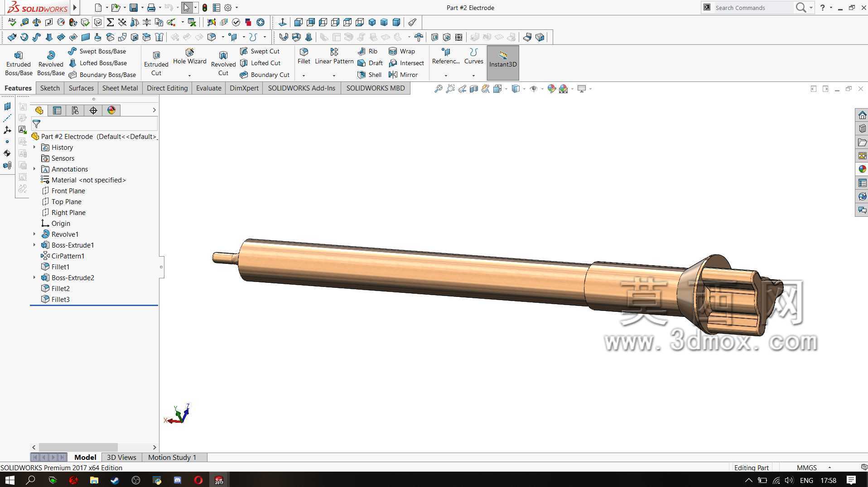
Task: Expand the Boss-Extrude2 feature
Action: 34,277
